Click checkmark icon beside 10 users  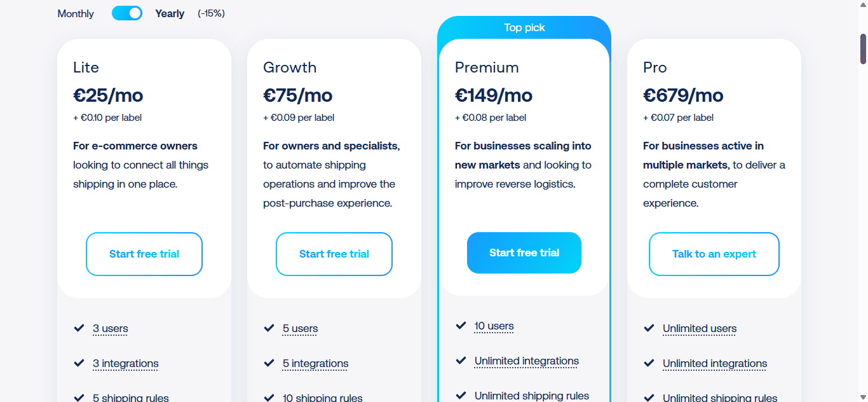click(461, 326)
